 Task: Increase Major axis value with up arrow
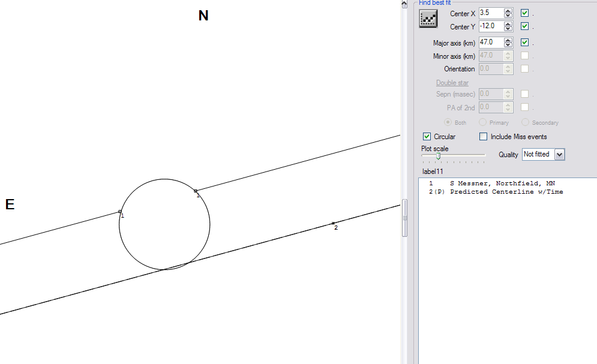pos(508,40)
